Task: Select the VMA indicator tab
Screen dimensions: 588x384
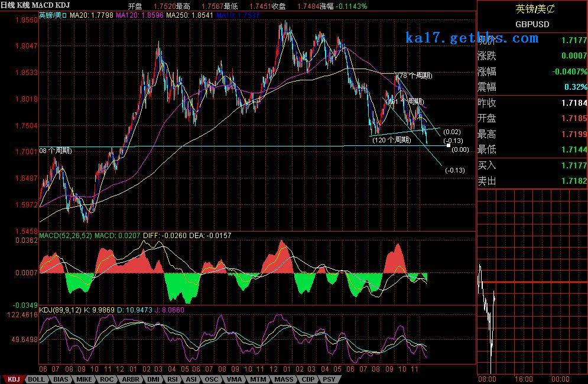Action: click(235, 379)
